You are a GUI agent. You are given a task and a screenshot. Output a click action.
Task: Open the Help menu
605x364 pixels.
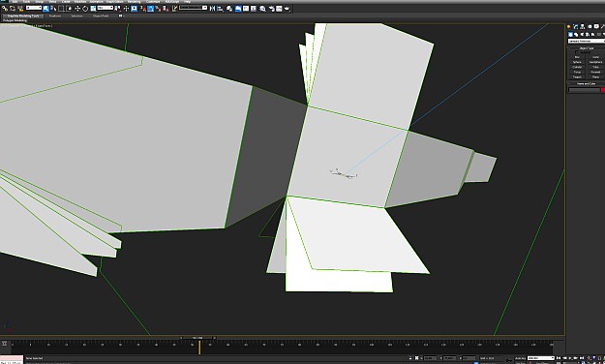point(187,2)
